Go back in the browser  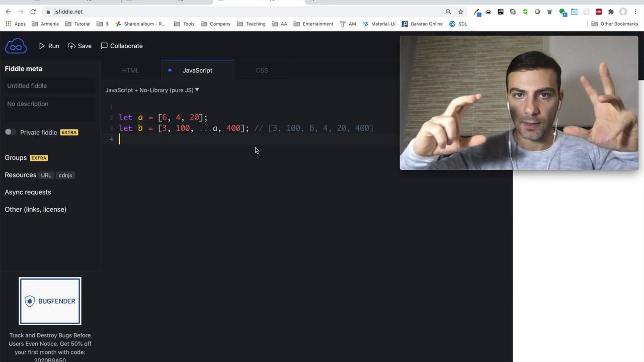[8, 12]
